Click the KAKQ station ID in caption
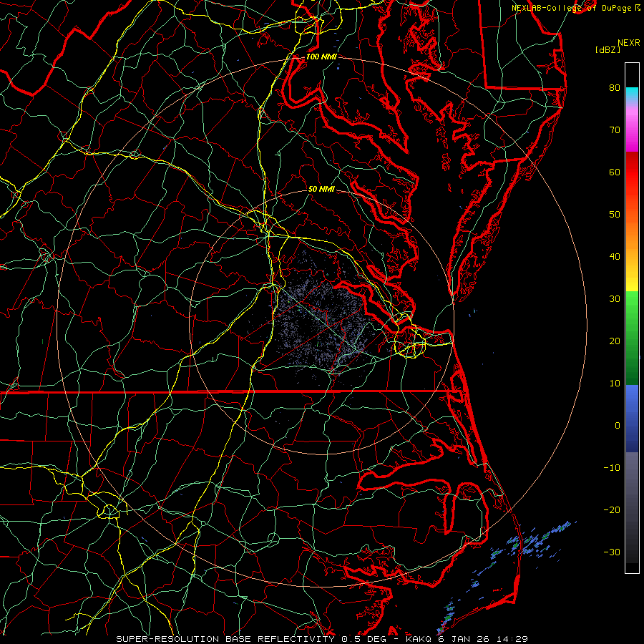644x644 pixels. (420, 638)
